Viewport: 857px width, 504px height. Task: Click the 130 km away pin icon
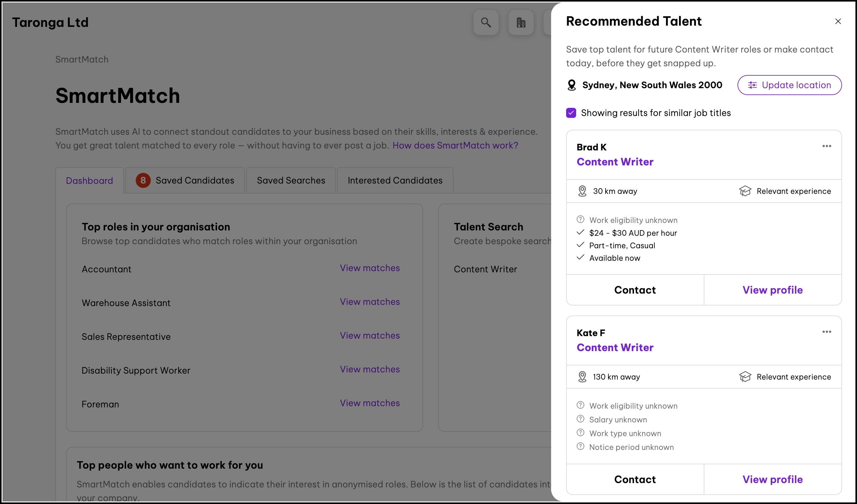tap(582, 376)
